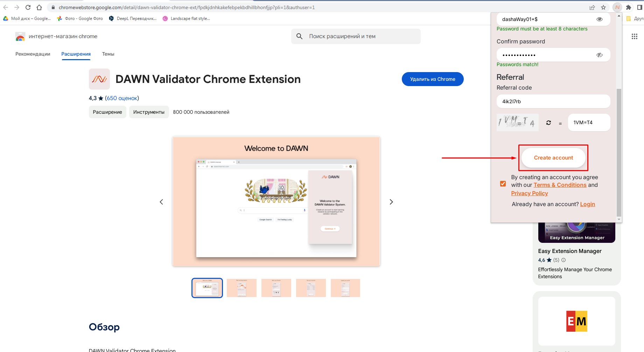Image resolution: width=644 pixels, height=352 pixels.
Task: Click 'Passwords match!' message
Action: pos(517,64)
